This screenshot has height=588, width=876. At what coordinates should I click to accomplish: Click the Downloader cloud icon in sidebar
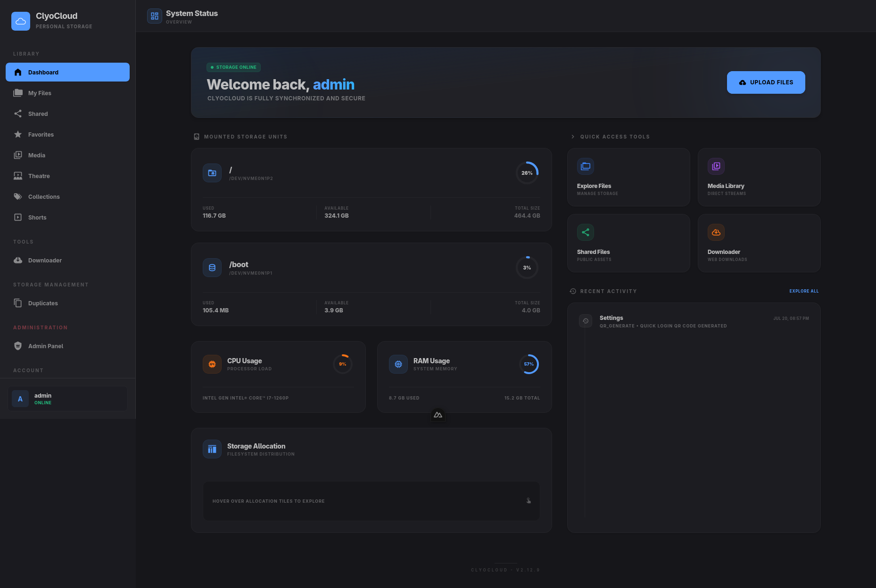(x=18, y=260)
